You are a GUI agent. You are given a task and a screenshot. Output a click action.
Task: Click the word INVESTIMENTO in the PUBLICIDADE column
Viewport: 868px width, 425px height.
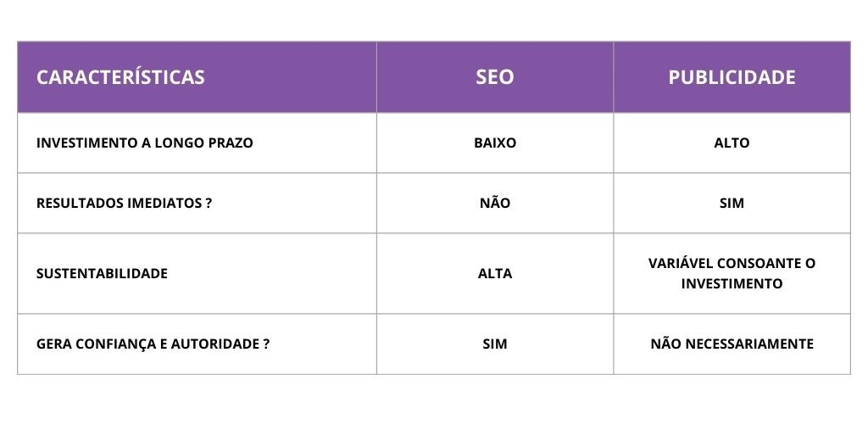pos(732,284)
